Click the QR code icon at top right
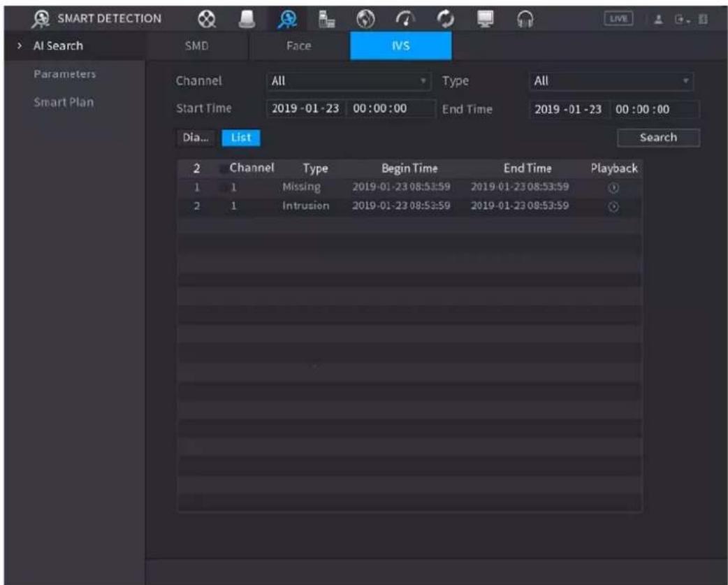This screenshot has height=585, width=728. pyautogui.click(x=703, y=20)
